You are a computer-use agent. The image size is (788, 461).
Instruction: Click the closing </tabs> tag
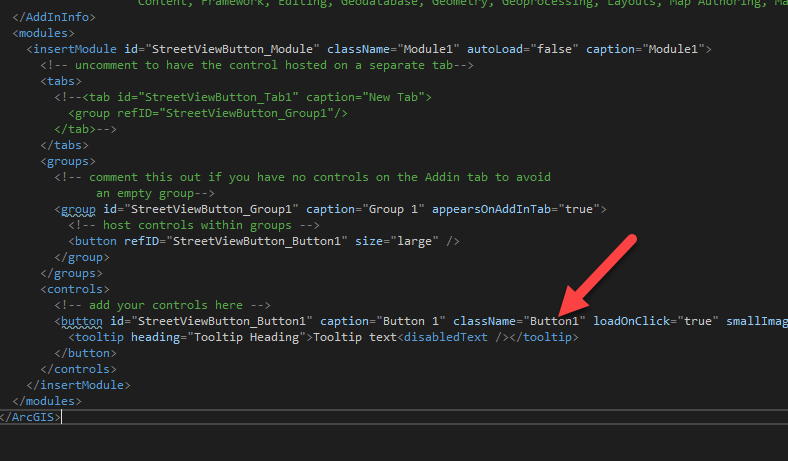pos(64,145)
